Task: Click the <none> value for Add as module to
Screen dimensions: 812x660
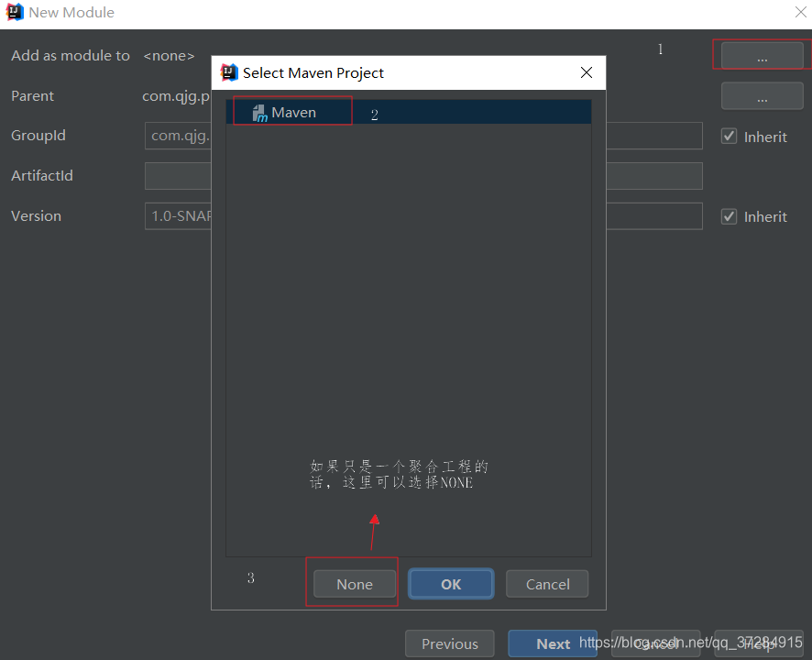Action: click(169, 56)
